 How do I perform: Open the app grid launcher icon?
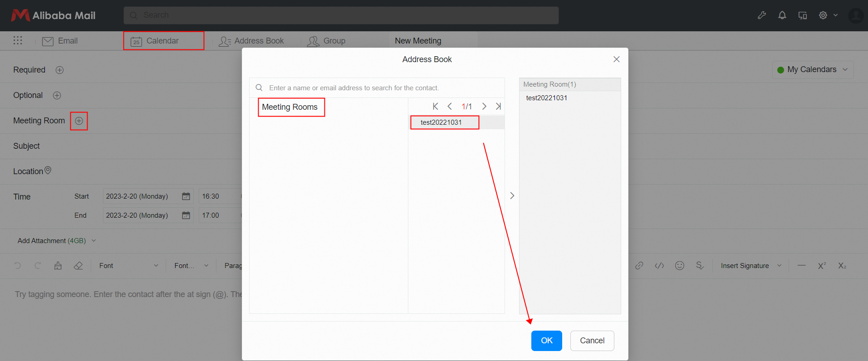(x=18, y=40)
